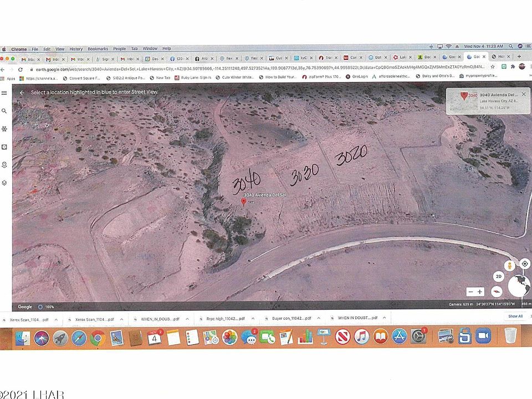
Task: Bookmark this page with the star icon
Action: (x=493, y=67)
